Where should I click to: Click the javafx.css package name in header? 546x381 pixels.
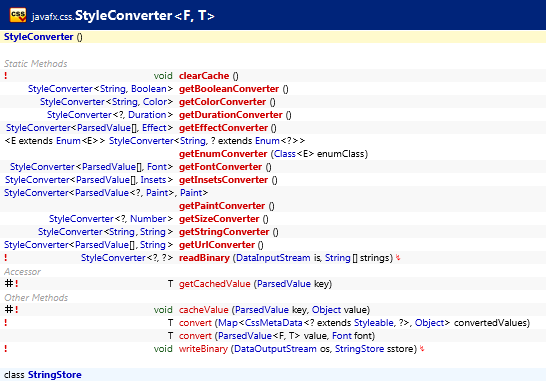point(52,17)
